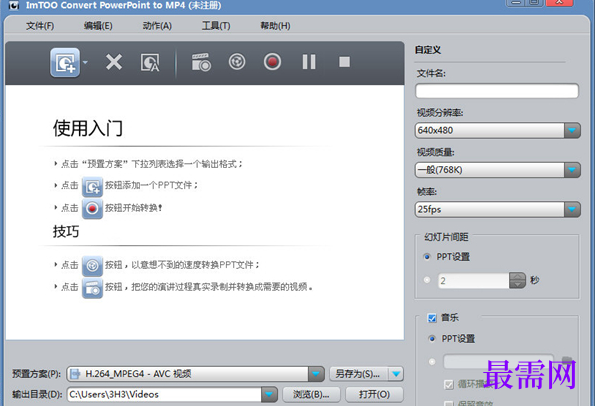Image resolution: width=595 pixels, height=406 pixels.
Task: Click the application icon in title bar
Action: pyautogui.click(x=13, y=5)
